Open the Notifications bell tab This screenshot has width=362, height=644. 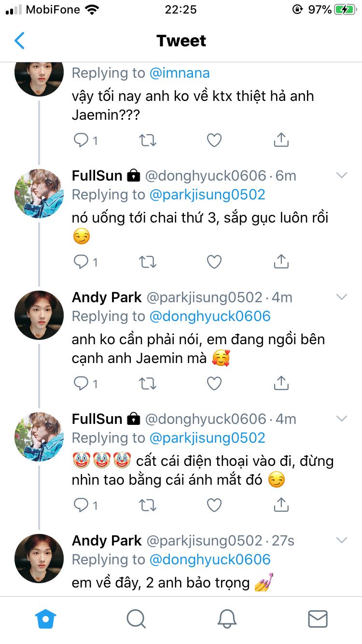(227, 619)
